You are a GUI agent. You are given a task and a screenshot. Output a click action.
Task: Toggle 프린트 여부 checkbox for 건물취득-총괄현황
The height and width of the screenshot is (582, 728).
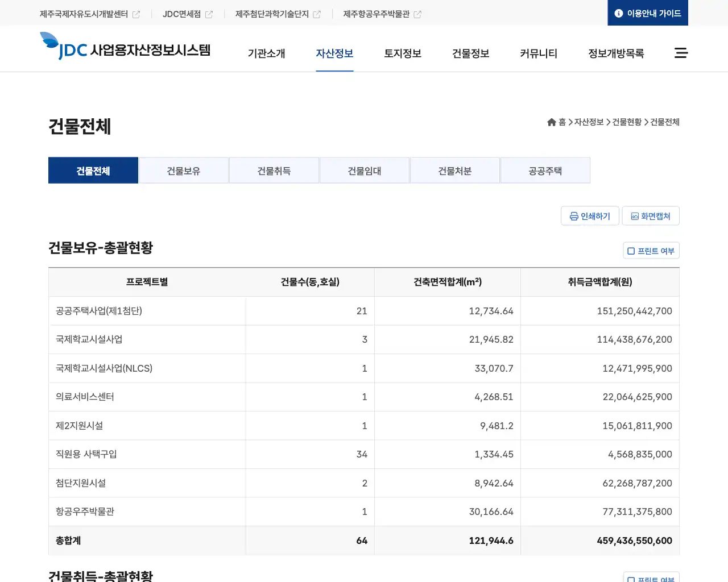tap(631, 579)
